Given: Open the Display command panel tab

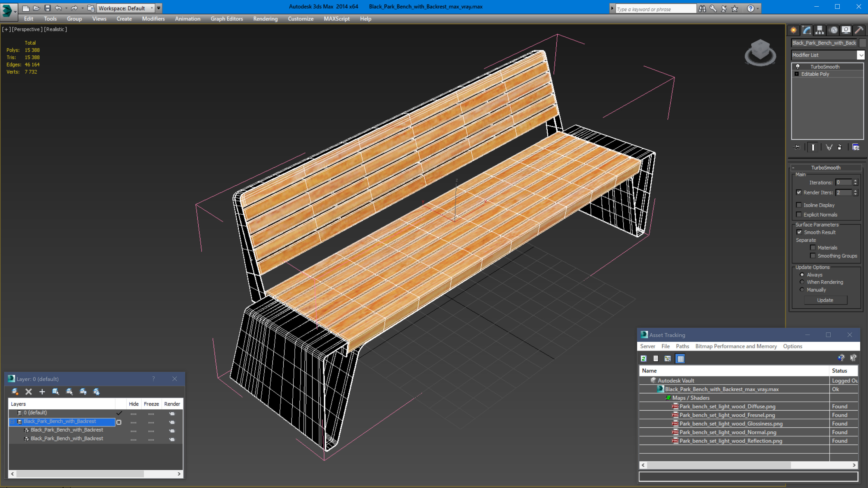Looking at the screenshot, I should [x=846, y=30].
